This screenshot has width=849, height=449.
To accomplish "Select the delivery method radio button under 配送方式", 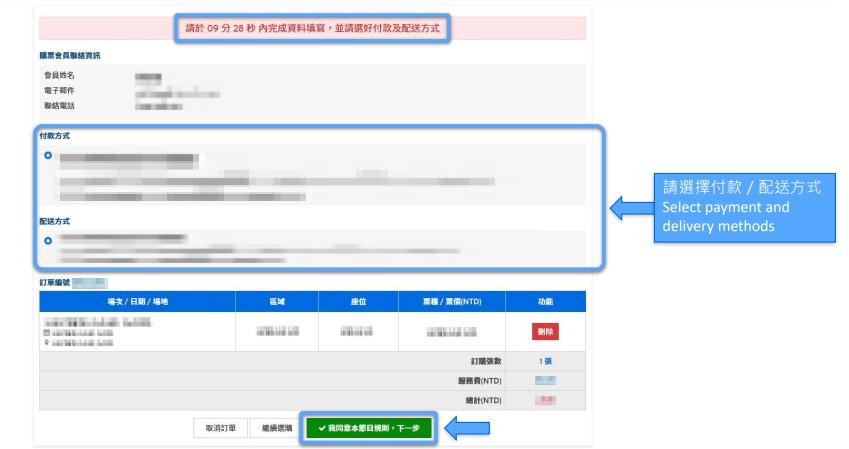I will click(48, 240).
